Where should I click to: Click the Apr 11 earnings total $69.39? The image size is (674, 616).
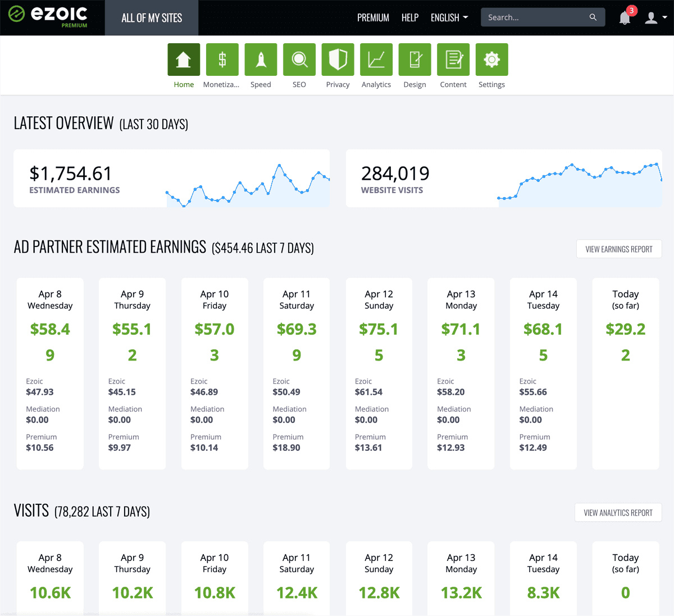(x=297, y=342)
